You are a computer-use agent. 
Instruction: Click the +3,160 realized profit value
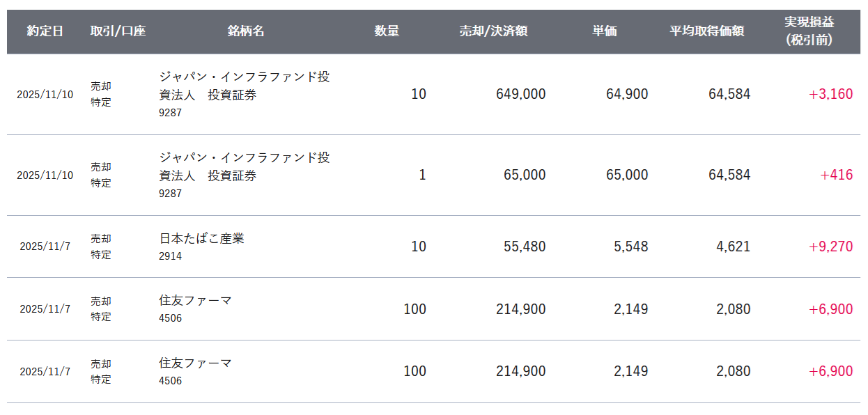830,94
